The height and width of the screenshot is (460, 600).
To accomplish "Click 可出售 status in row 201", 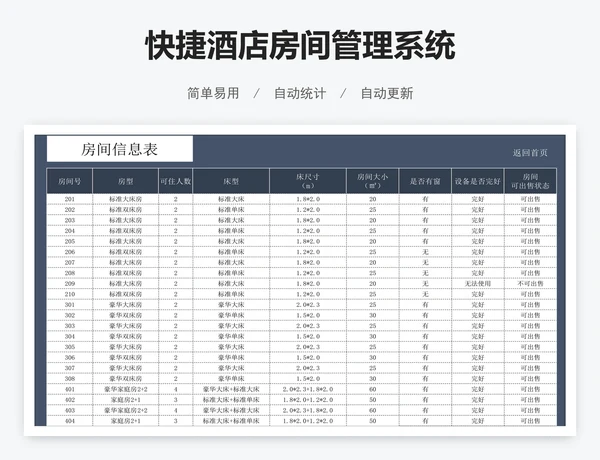I will tap(530, 199).
